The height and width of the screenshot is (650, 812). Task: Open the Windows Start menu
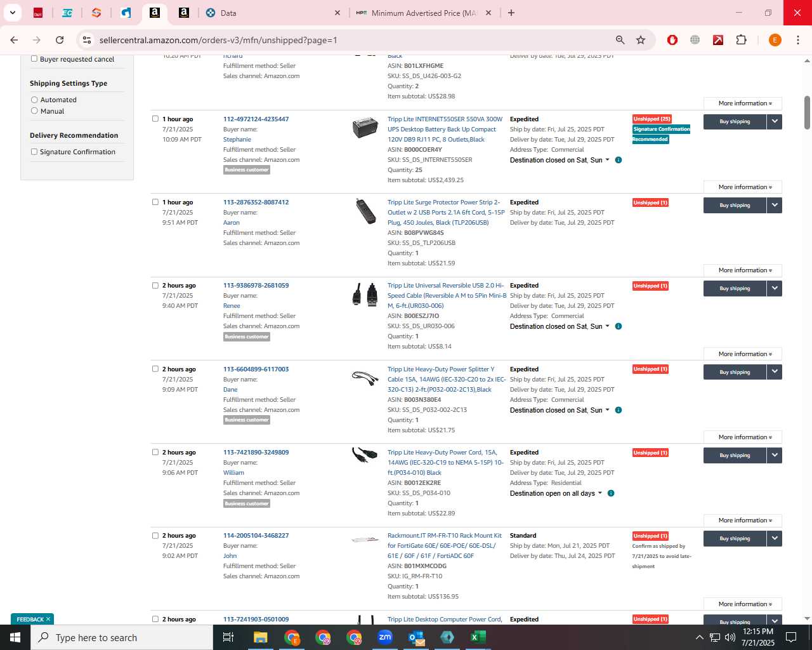[x=15, y=637]
